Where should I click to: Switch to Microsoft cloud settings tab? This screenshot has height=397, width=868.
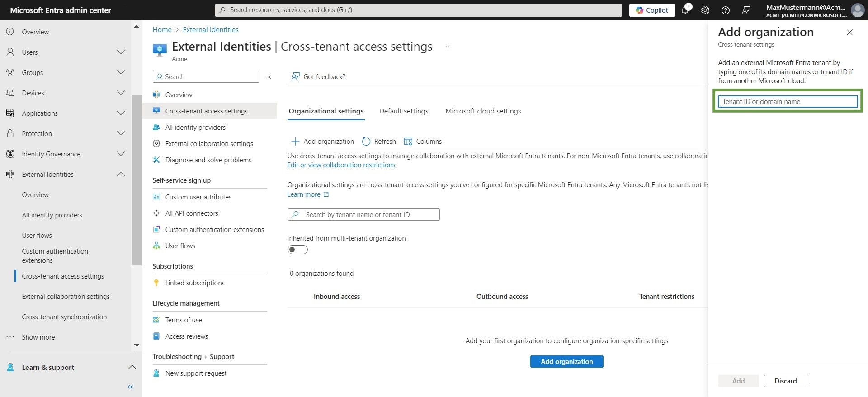tap(483, 111)
